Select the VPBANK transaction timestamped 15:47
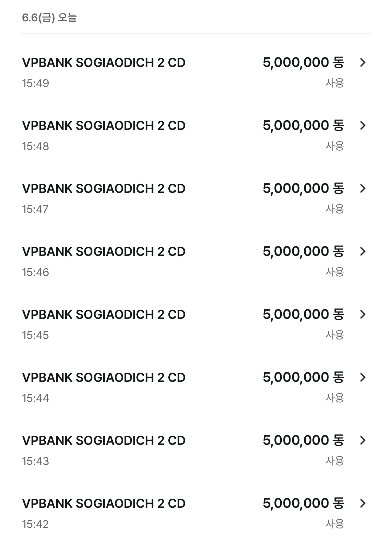Screen dimensions: 392x544 pos(104,189)
